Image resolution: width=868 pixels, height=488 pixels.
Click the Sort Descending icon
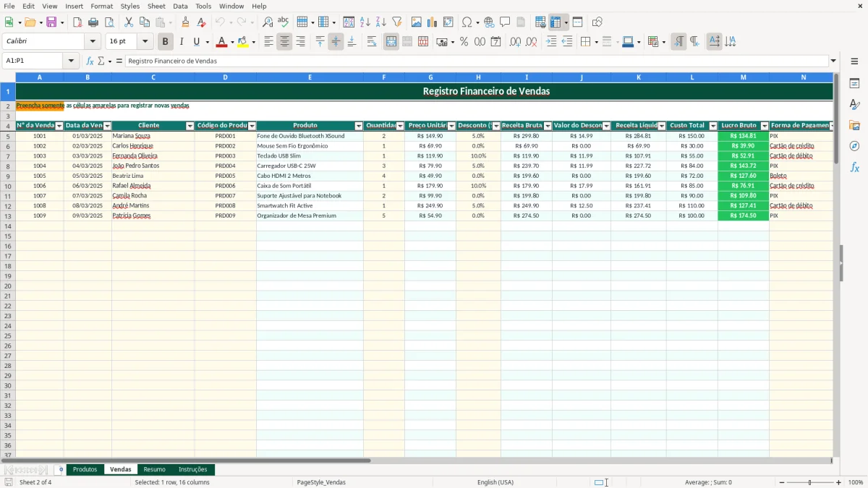coord(381,22)
